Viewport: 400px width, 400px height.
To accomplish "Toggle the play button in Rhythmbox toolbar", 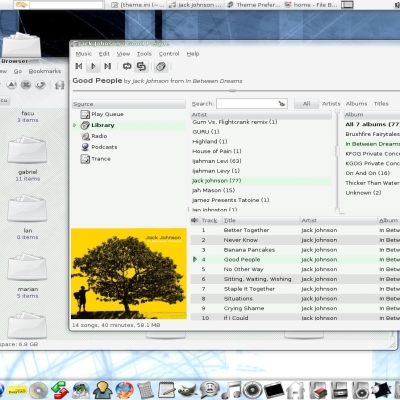I will pyautogui.click(x=93, y=66).
